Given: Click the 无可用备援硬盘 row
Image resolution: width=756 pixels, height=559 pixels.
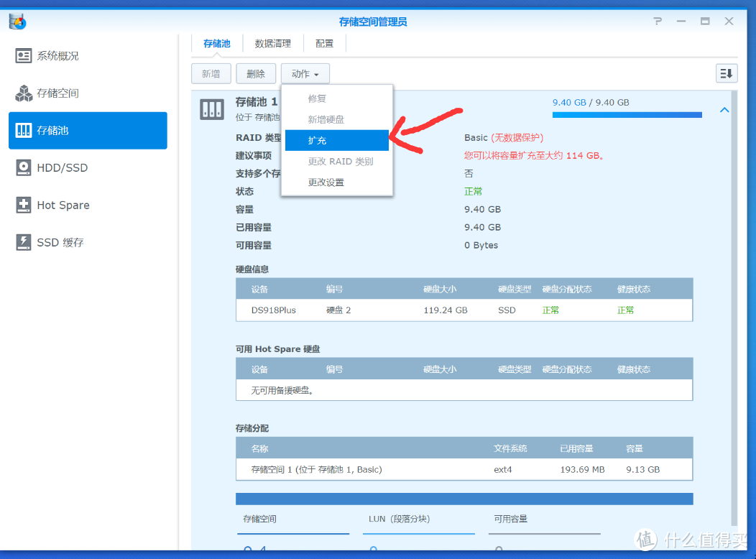Looking at the screenshot, I should (464, 390).
